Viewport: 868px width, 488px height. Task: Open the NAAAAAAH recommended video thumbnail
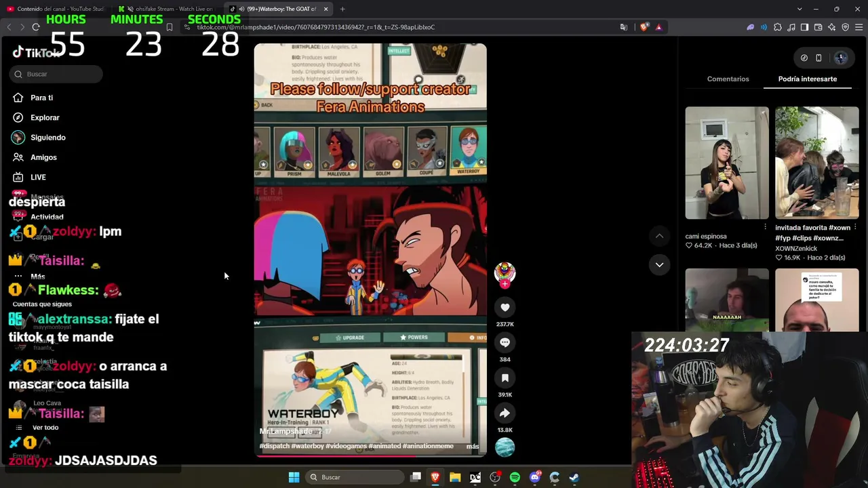click(727, 300)
